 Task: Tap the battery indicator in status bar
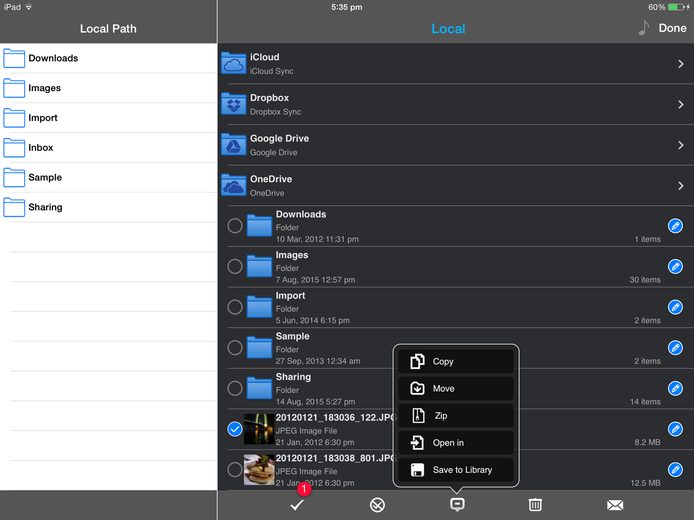click(x=677, y=7)
